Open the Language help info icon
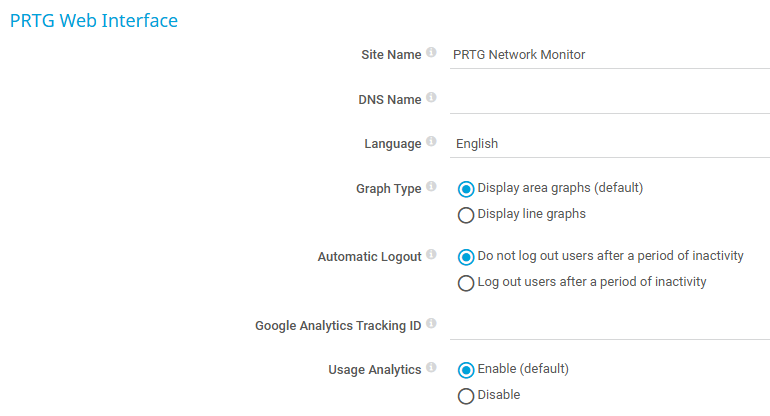The height and width of the screenshot is (416, 770). [431, 142]
